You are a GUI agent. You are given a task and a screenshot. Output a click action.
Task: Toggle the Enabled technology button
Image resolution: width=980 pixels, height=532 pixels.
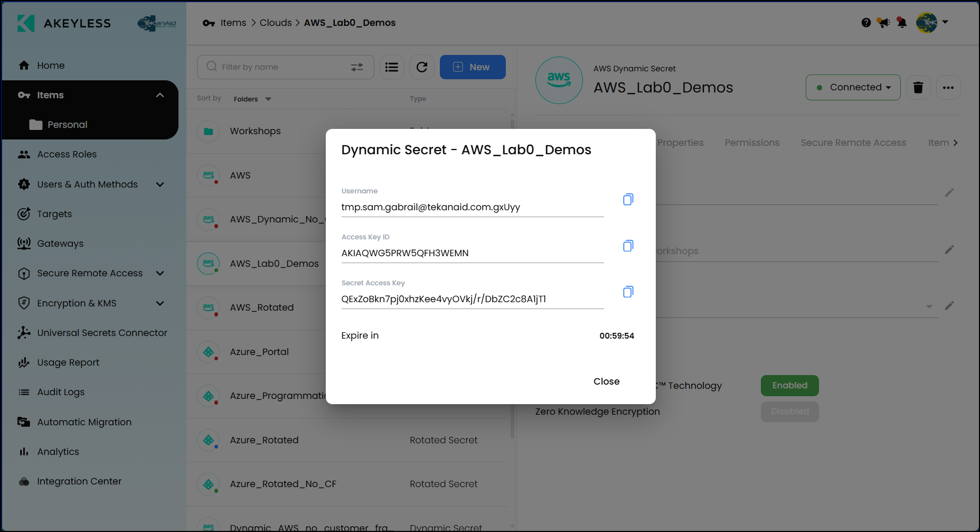(x=790, y=386)
